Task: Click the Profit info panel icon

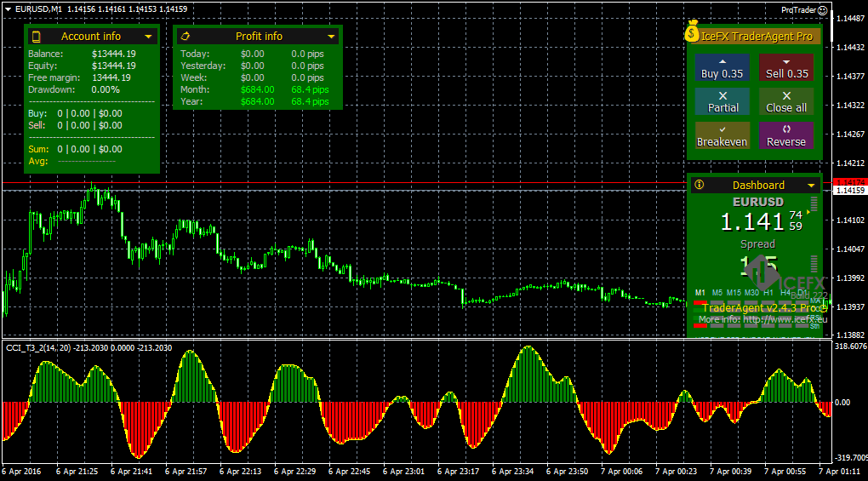Action: tap(186, 36)
